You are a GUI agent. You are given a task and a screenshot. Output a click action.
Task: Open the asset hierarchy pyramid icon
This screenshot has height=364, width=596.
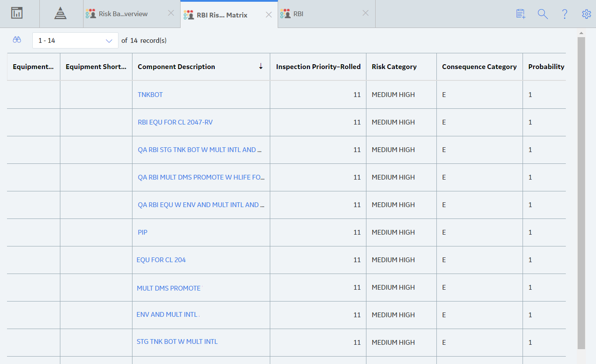60,14
